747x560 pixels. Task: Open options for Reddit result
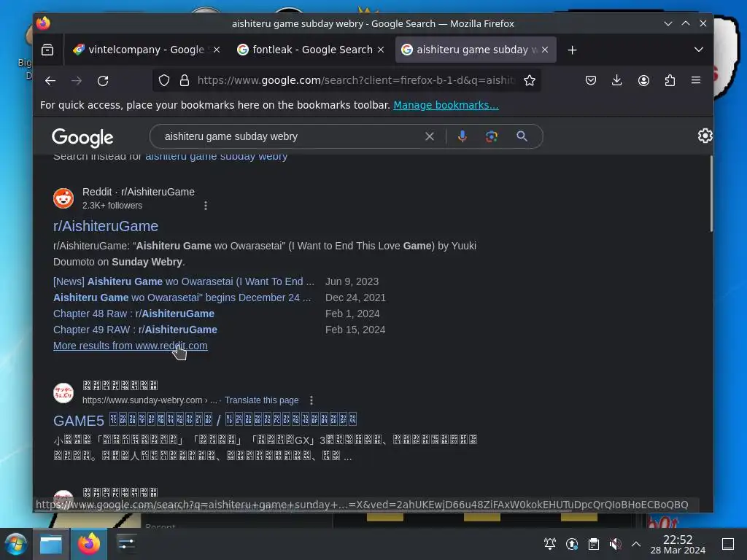coord(205,206)
